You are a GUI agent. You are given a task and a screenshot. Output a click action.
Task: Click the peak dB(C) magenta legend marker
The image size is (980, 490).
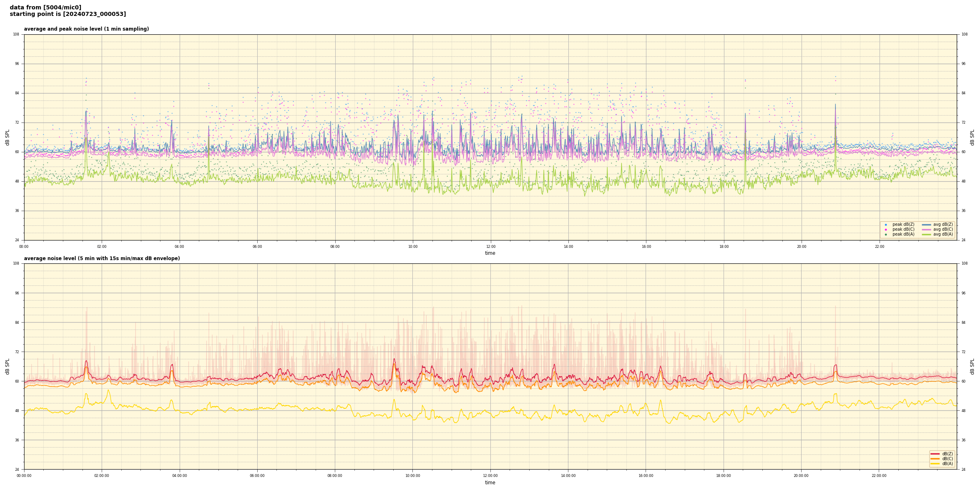[886, 229]
